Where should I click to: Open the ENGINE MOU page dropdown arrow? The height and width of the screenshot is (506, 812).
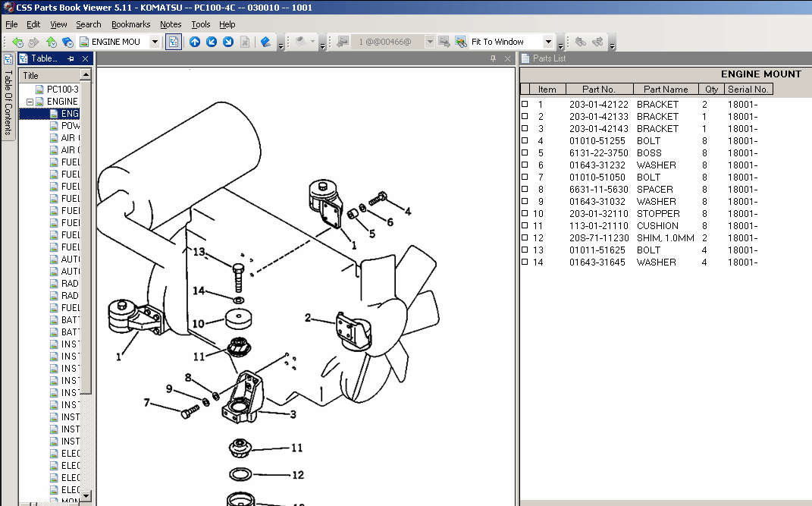point(155,42)
